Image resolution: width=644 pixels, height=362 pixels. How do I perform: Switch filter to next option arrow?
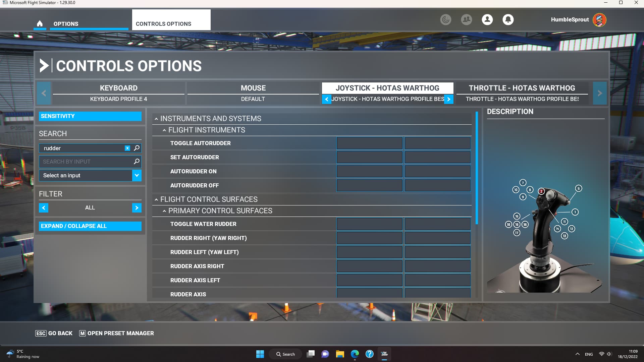(x=137, y=208)
